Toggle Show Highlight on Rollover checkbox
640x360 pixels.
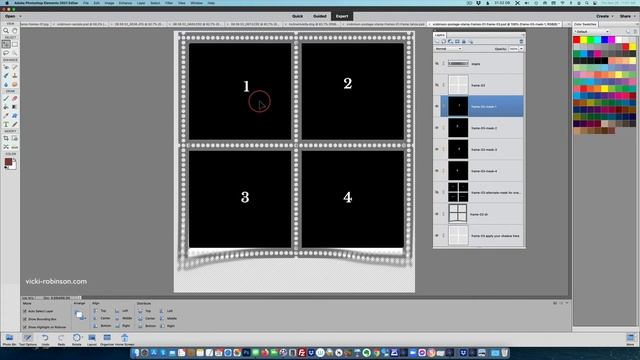click(25, 327)
